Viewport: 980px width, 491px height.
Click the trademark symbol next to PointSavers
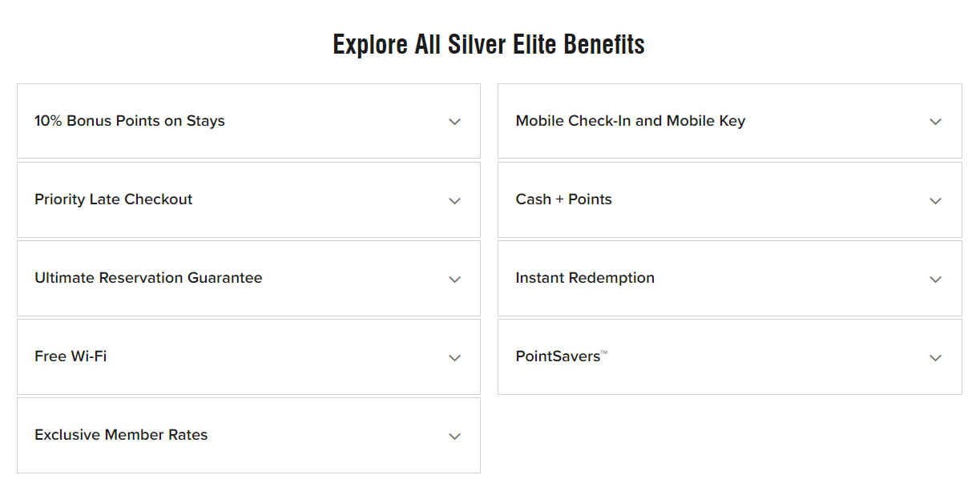(x=604, y=352)
